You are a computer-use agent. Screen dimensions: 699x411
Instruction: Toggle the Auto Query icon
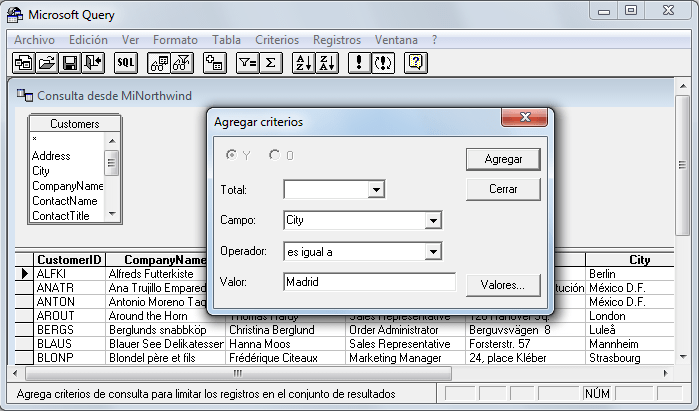tap(383, 63)
